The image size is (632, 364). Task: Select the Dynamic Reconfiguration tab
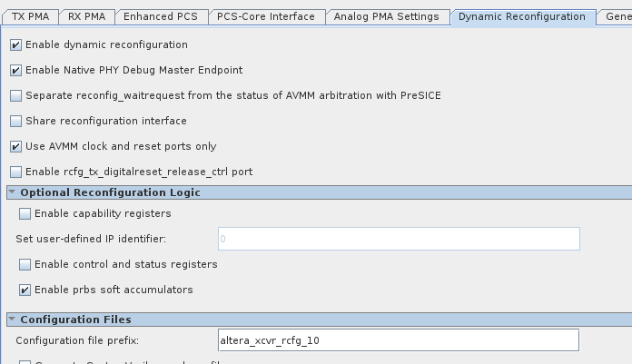522,16
